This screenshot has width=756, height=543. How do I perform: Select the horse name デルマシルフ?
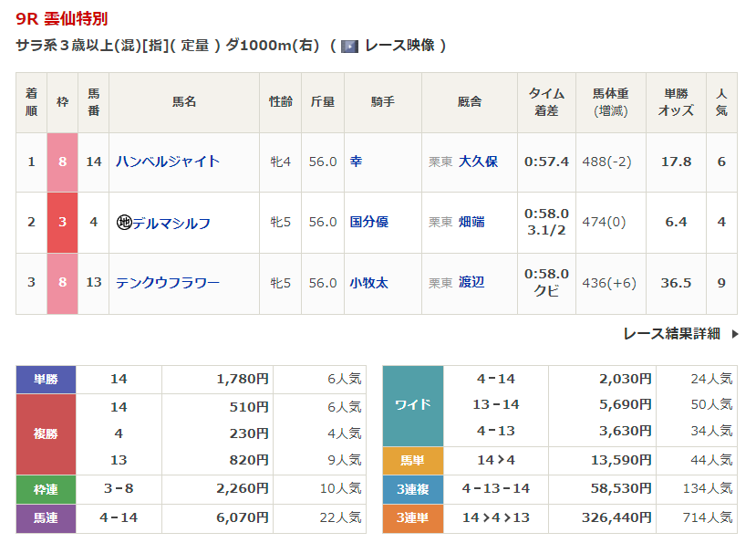171,222
